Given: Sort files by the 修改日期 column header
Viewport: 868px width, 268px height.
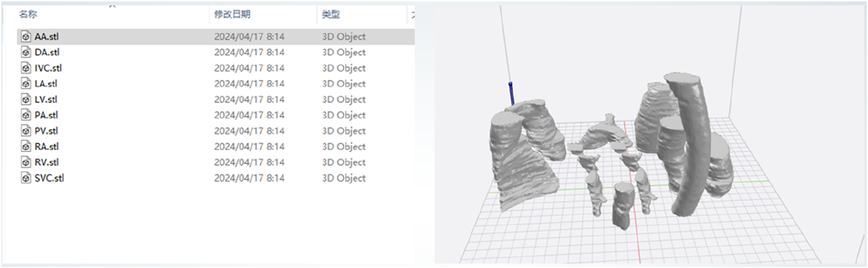Looking at the screenshot, I should click(x=232, y=14).
